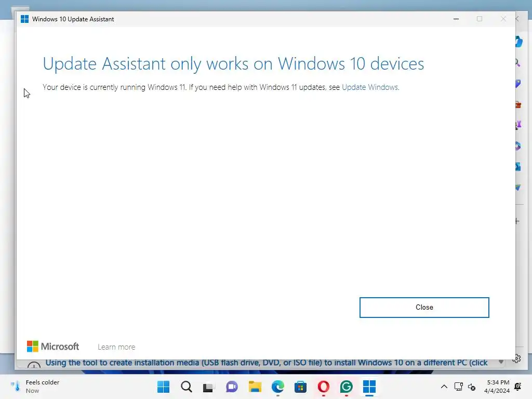This screenshot has width=532, height=399.
Task: Open taskbar Search
Action: click(187, 387)
